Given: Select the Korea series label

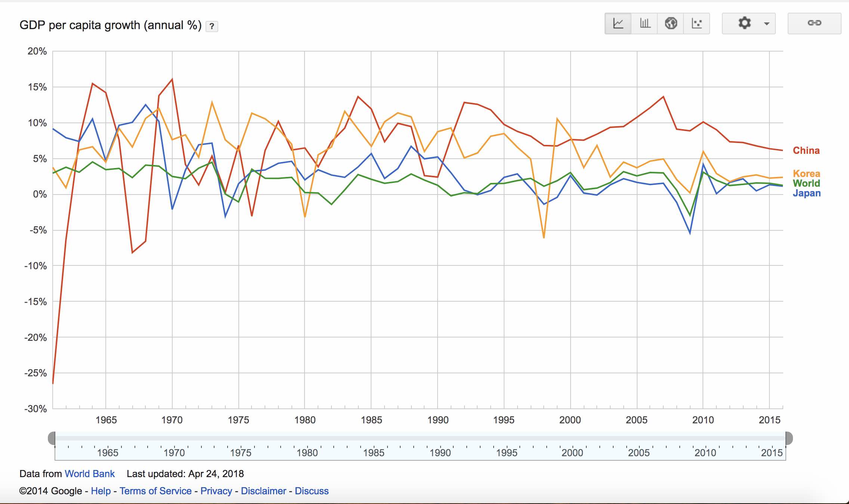Looking at the screenshot, I should click(x=806, y=174).
